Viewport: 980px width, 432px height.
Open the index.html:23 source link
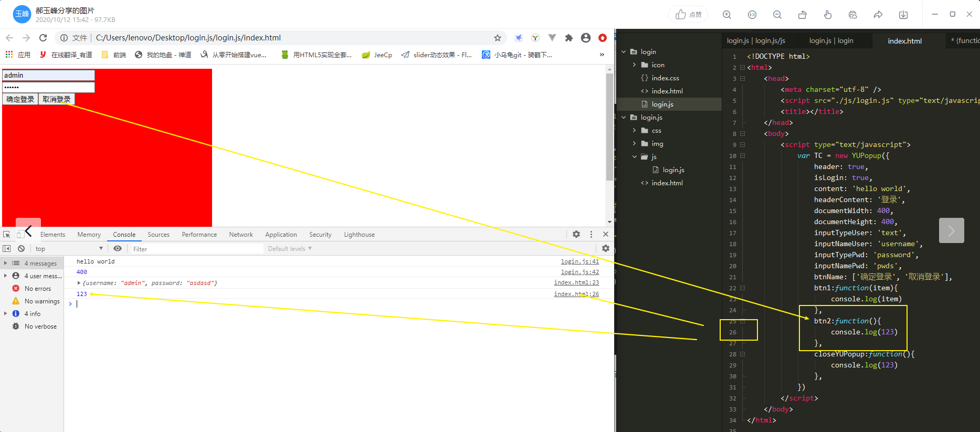pyautogui.click(x=576, y=282)
